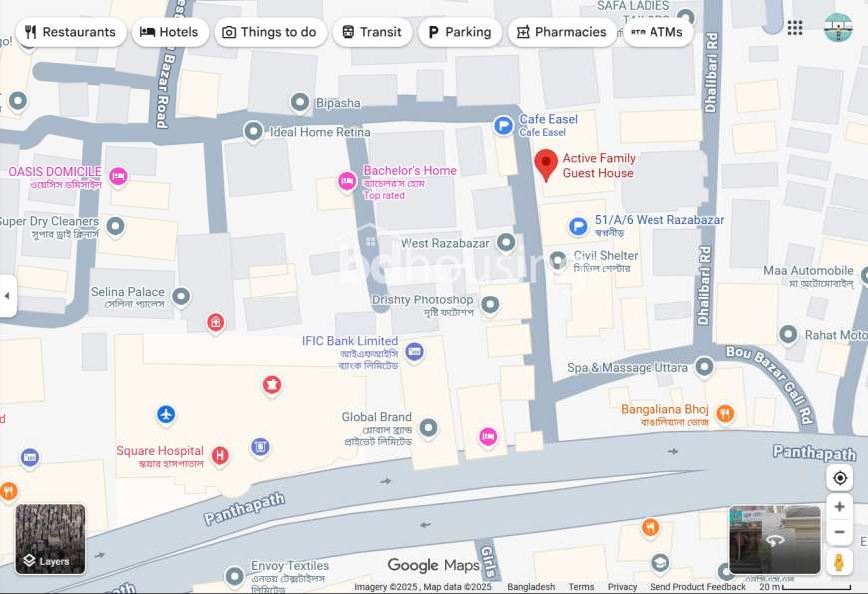Open the Layers map type switcher

tap(50, 538)
